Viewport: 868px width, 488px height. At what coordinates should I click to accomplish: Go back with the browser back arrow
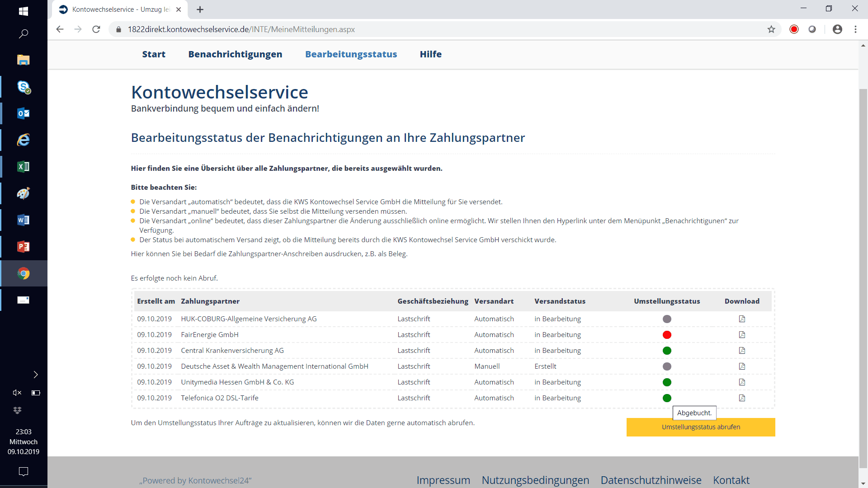coord(60,29)
